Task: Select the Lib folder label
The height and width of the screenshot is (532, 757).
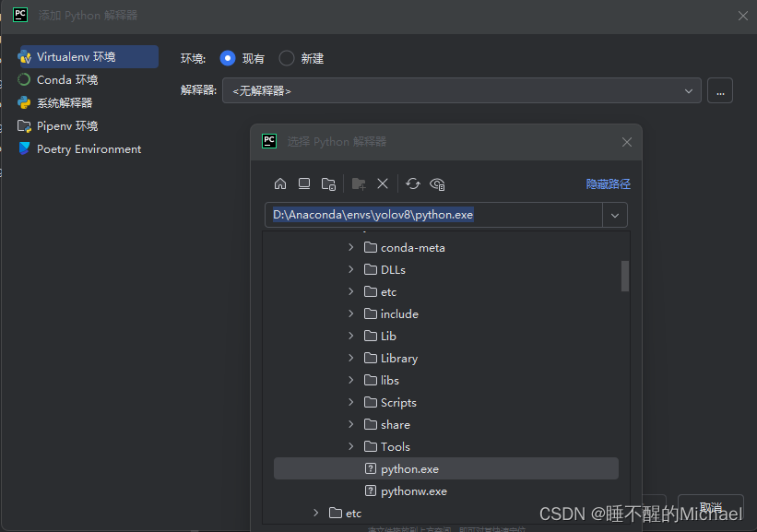Action: [x=388, y=336]
